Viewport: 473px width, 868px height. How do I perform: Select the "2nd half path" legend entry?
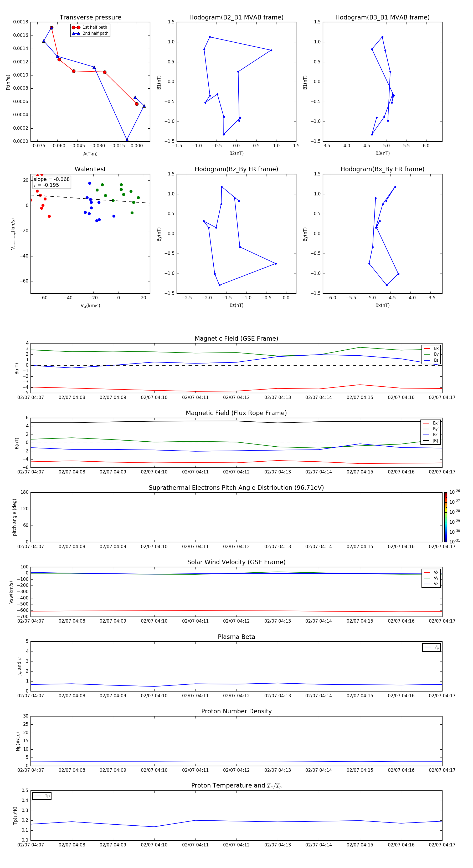point(90,33)
